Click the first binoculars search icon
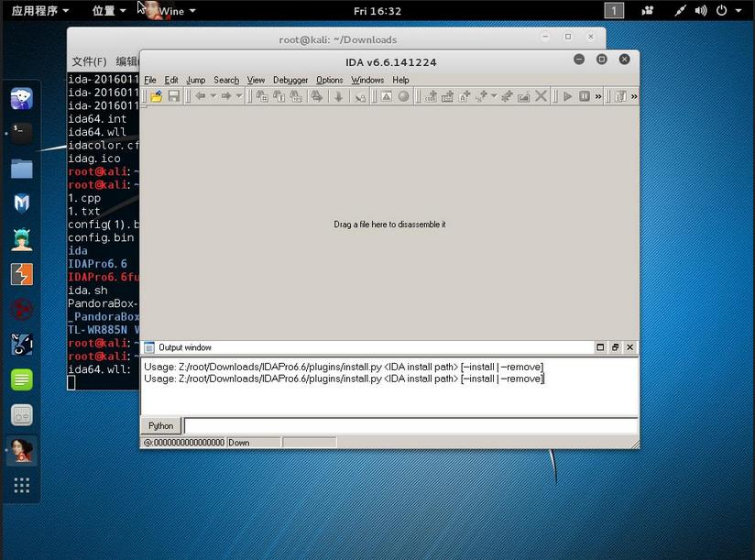The height and width of the screenshot is (560, 755). pyautogui.click(x=261, y=96)
